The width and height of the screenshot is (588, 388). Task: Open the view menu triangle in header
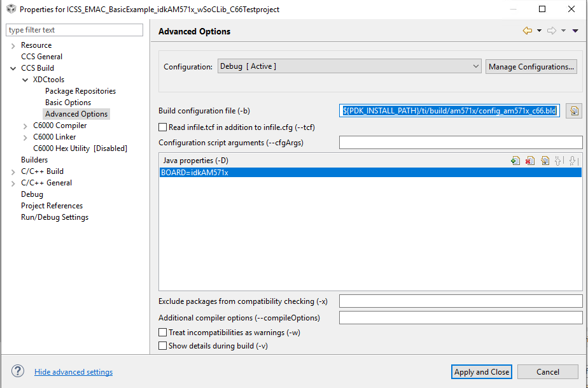575,31
